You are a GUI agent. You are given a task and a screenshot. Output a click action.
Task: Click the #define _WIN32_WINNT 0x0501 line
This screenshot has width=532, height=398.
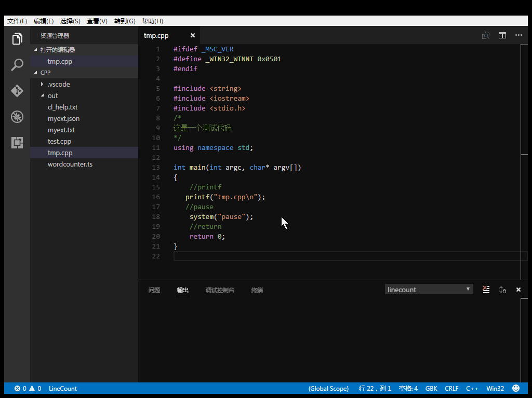pyautogui.click(x=228, y=59)
